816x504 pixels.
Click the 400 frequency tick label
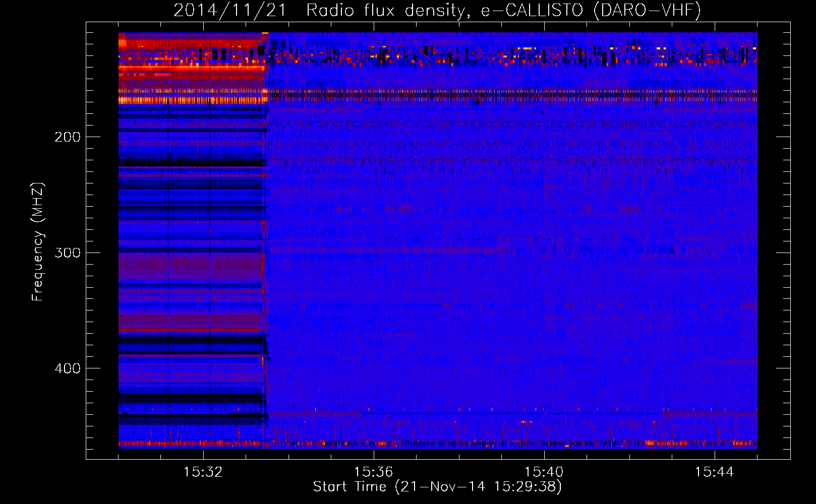tap(68, 368)
